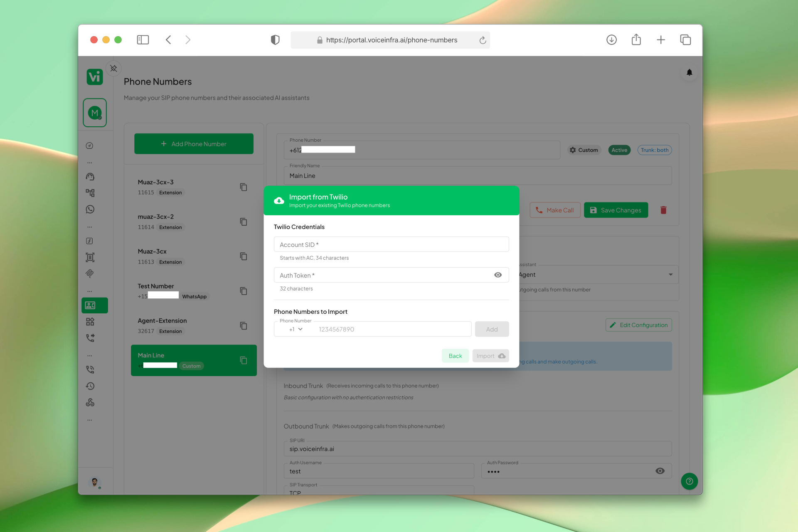This screenshot has height=532, width=798.
Task: Expand the Assistant dropdown
Action: pos(670,275)
